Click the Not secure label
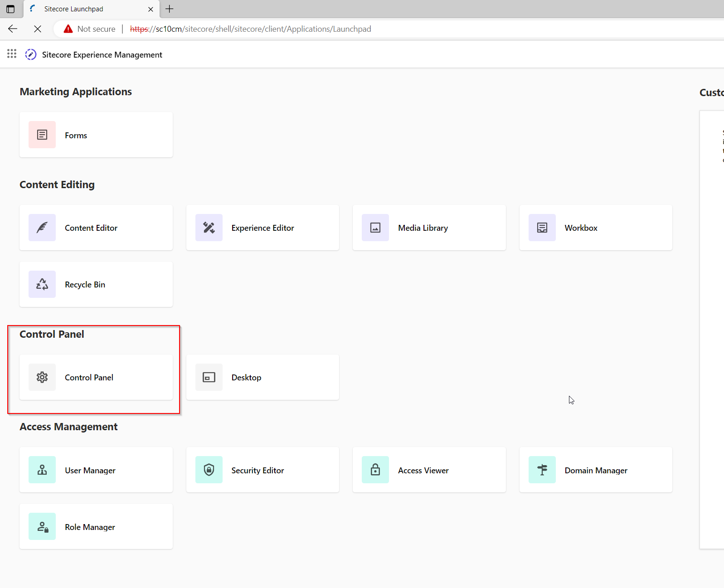This screenshot has height=588, width=724. click(96, 29)
